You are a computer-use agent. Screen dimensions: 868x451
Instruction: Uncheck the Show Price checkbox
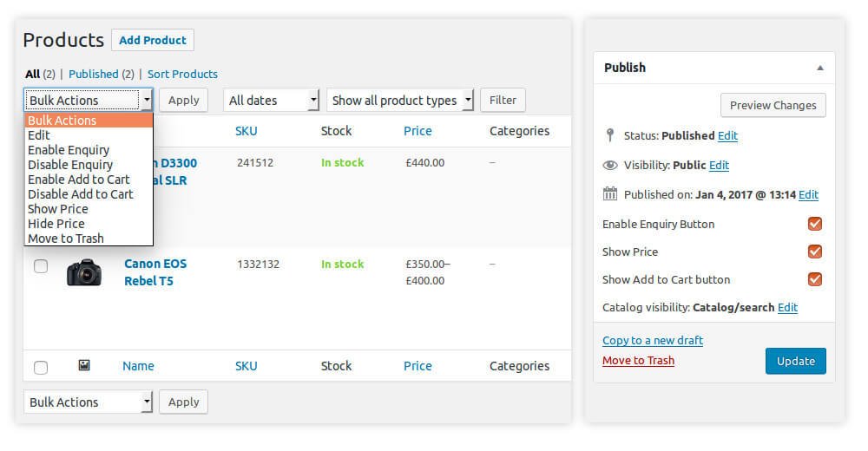point(814,252)
